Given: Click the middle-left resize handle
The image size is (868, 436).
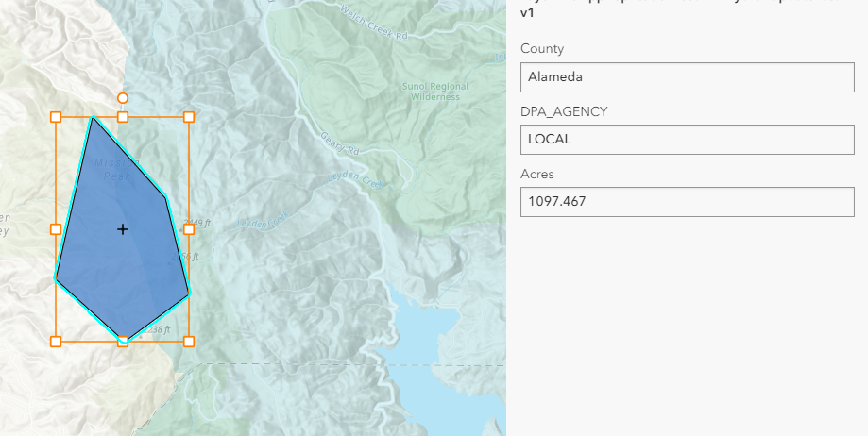Looking at the screenshot, I should [x=56, y=229].
